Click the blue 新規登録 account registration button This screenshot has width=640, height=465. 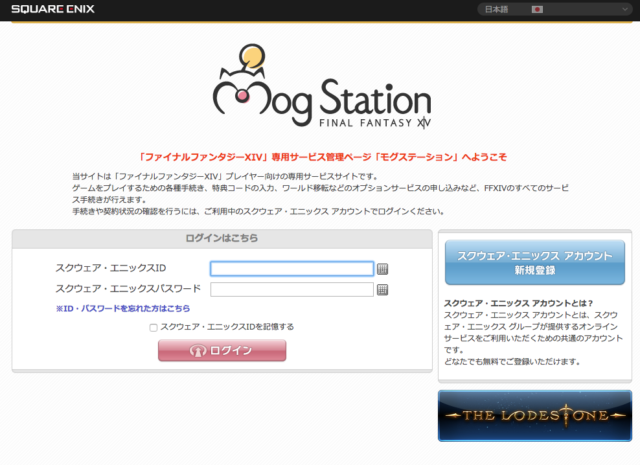click(x=534, y=263)
